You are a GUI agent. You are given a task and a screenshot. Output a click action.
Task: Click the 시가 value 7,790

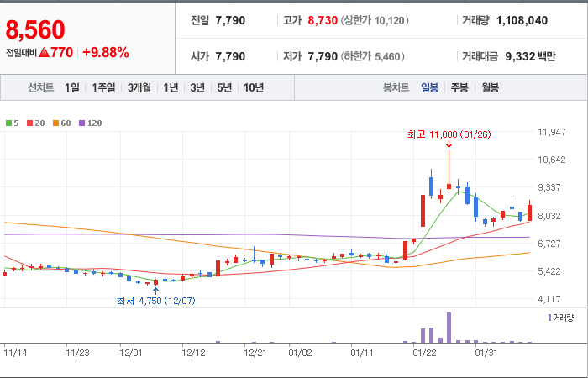coord(230,56)
